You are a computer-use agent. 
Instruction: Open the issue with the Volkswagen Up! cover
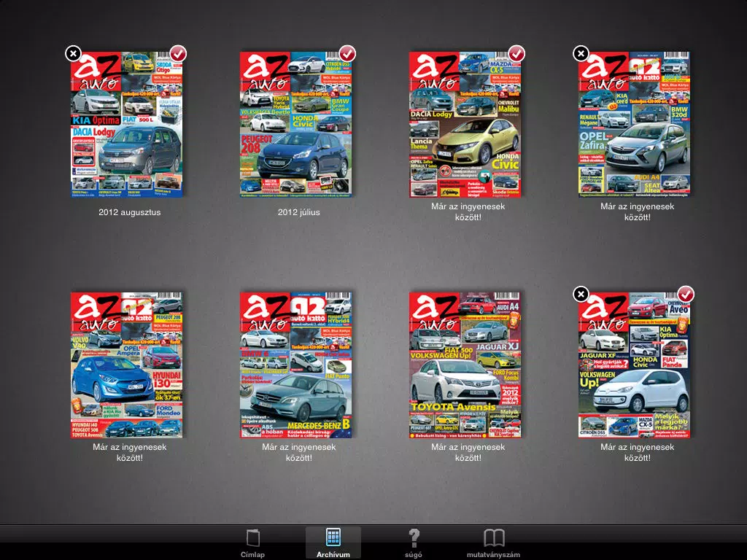coord(634,365)
